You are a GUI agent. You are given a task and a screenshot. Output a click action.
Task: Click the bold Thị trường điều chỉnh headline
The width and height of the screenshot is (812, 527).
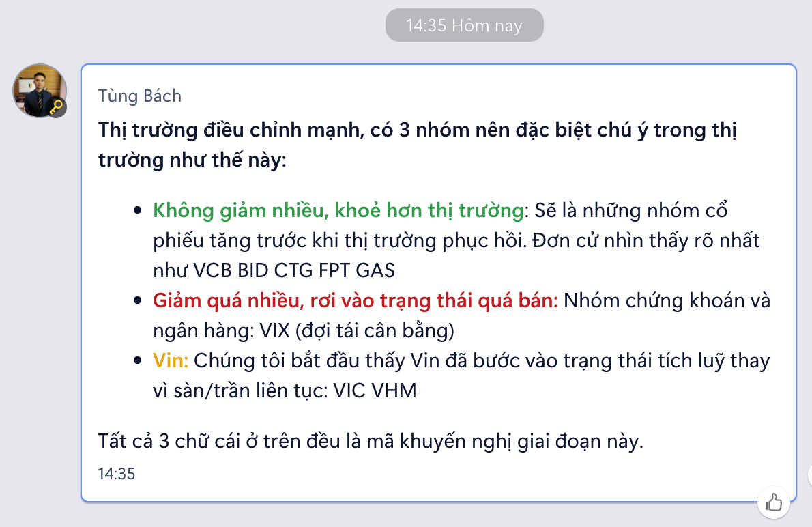[x=418, y=145]
